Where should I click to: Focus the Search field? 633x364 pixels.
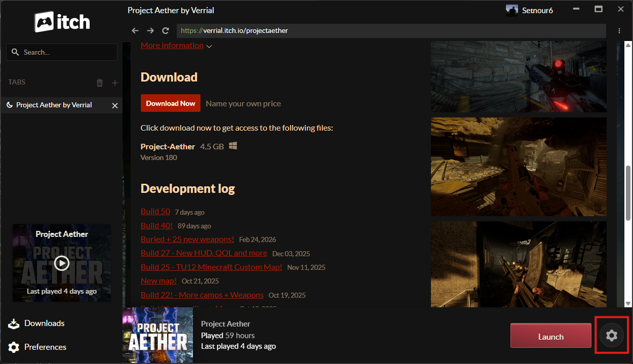point(62,52)
